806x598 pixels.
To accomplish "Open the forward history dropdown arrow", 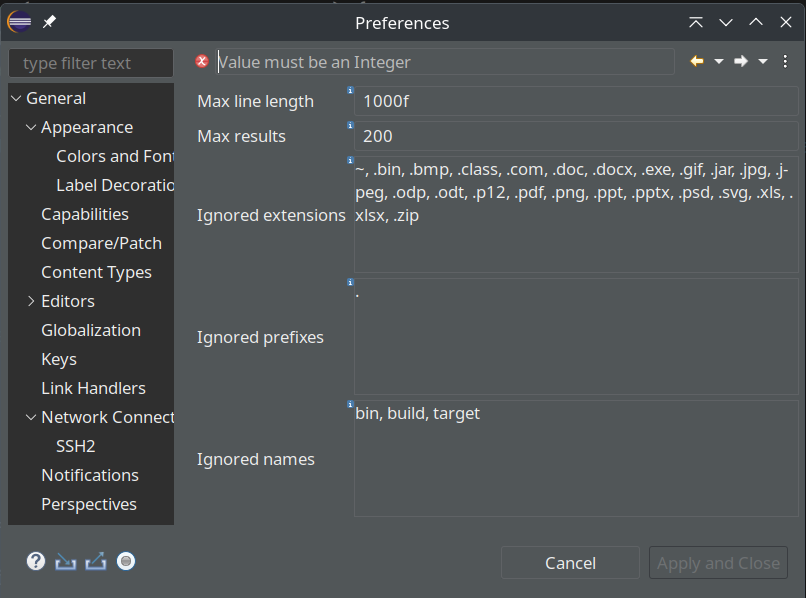I will (x=763, y=62).
